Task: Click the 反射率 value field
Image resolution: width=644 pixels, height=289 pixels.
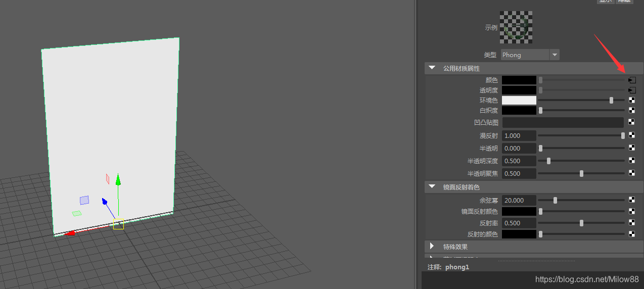Action: (519, 223)
